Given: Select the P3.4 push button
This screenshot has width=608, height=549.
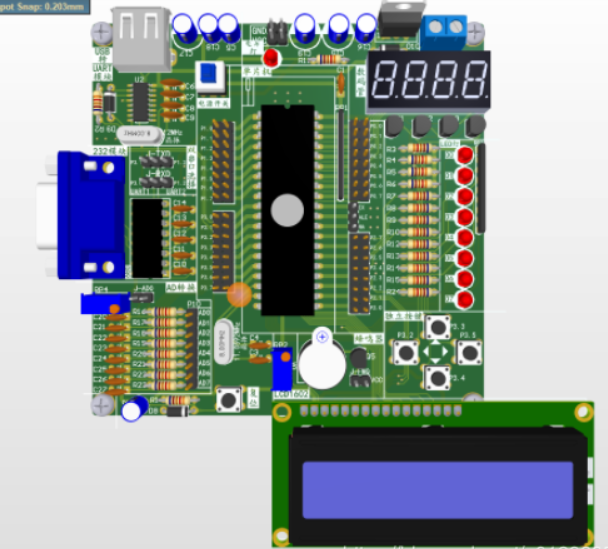Looking at the screenshot, I should pyautogui.click(x=438, y=378).
